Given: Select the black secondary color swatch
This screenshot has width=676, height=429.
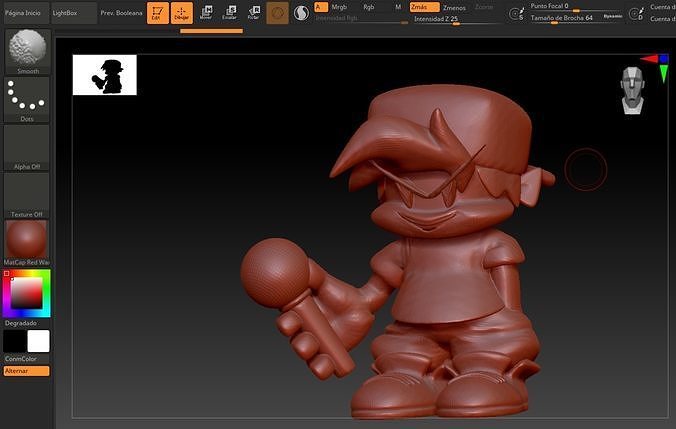Looking at the screenshot, I should pos(15,341).
